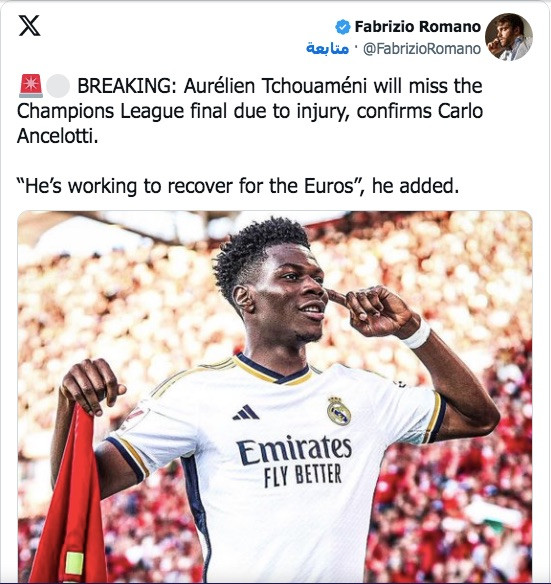The image size is (551, 584).
Task: Click the blue verified badge beside Fabrizio Romano
Action: tap(342, 27)
